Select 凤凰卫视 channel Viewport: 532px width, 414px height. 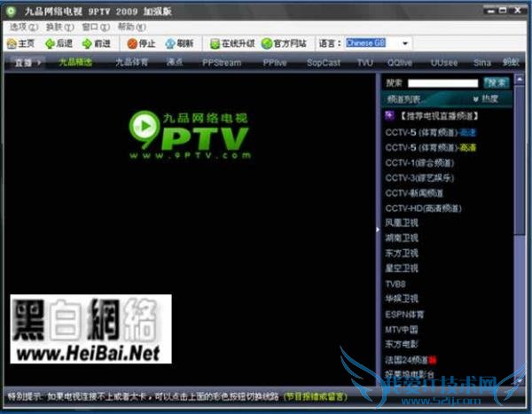tap(402, 223)
